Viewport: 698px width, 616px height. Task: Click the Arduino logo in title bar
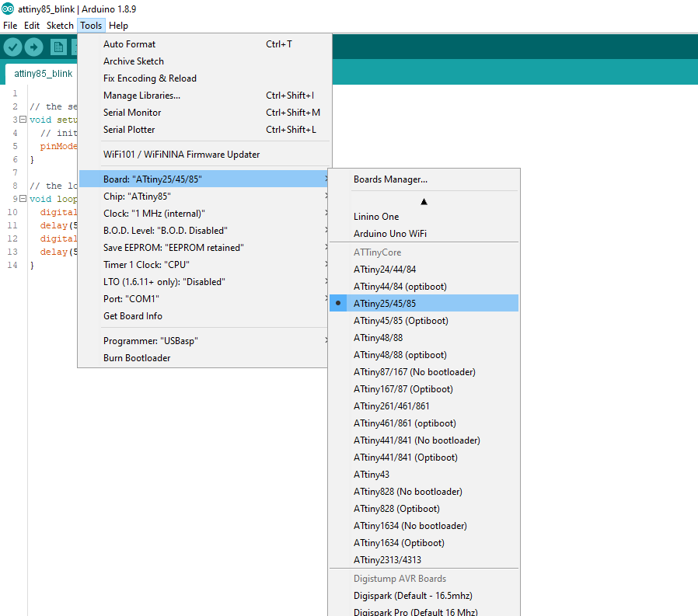tap(8, 9)
